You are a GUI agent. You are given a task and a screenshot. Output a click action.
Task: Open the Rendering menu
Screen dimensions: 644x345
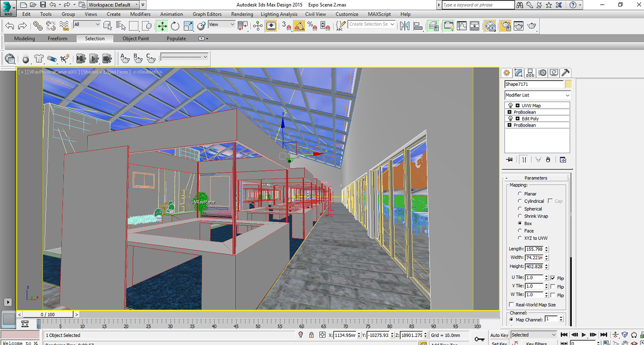[241, 14]
